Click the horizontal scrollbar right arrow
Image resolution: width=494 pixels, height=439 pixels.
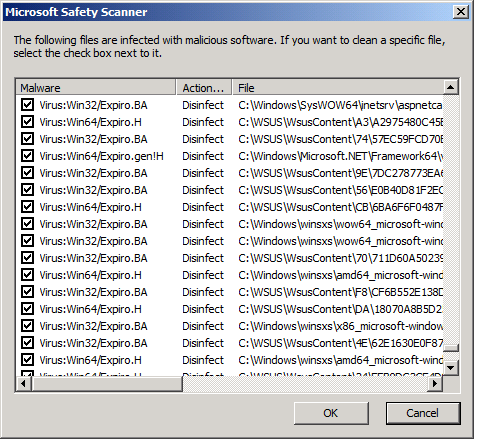435,384
